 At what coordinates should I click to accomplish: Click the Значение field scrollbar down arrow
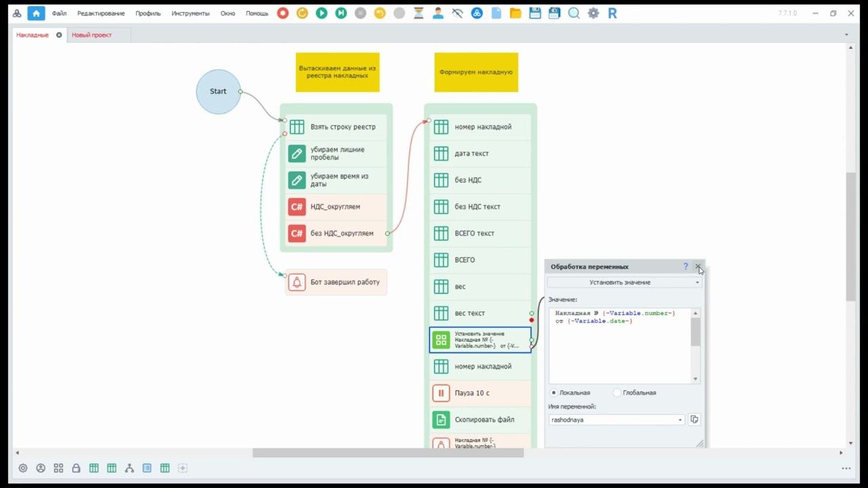[x=695, y=379]
